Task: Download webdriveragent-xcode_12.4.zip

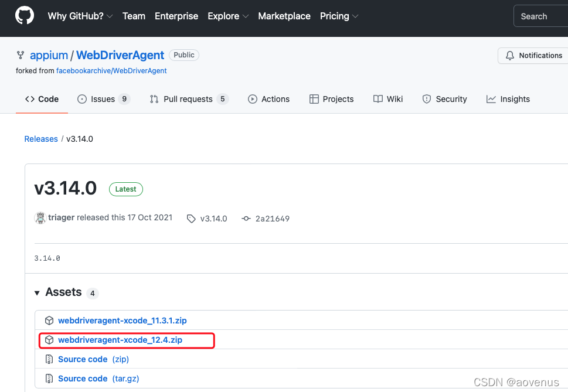Action: [120, 340]
